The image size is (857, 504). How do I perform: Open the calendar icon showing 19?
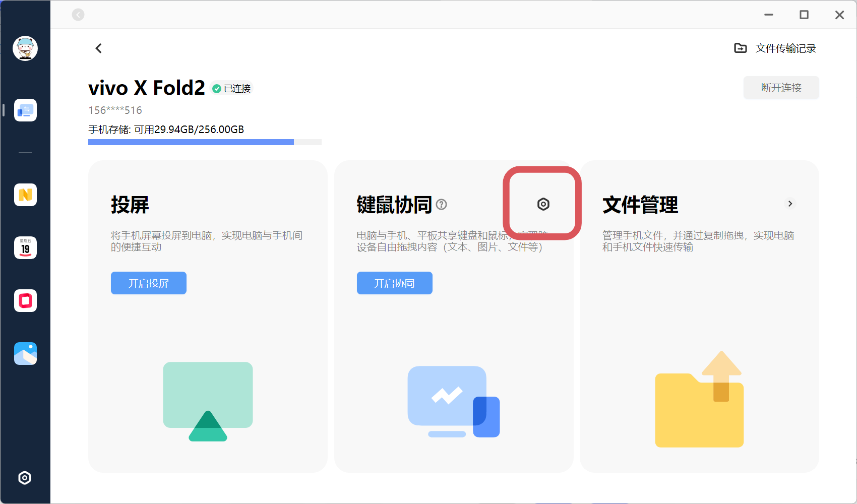[25, 247]
